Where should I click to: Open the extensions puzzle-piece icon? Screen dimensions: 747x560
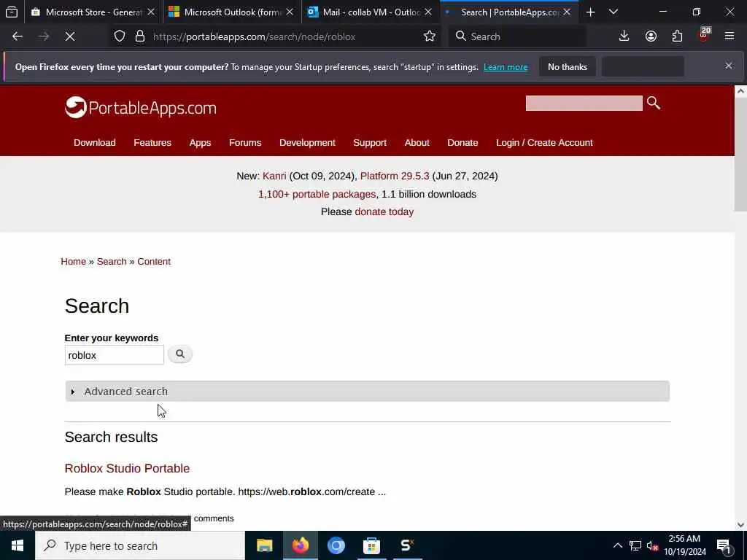point(677,36)
